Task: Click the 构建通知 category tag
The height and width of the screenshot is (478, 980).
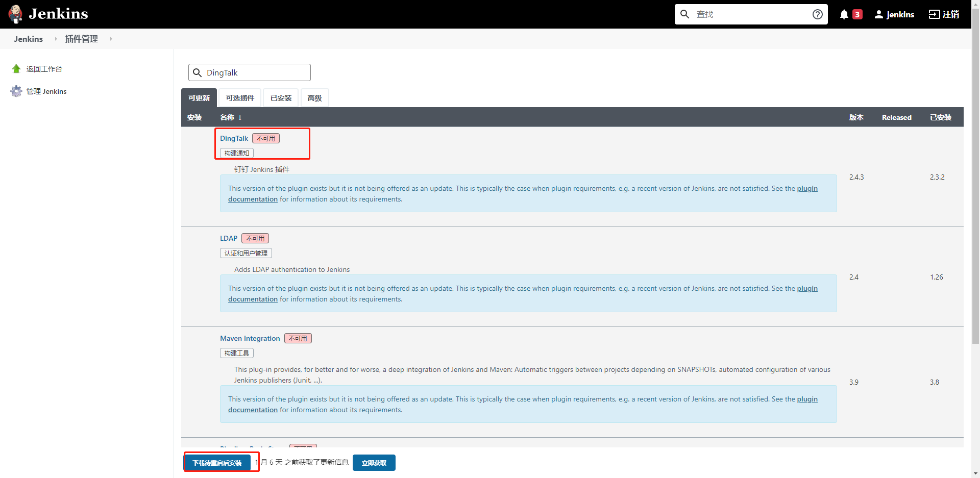Action: [237, 153]
